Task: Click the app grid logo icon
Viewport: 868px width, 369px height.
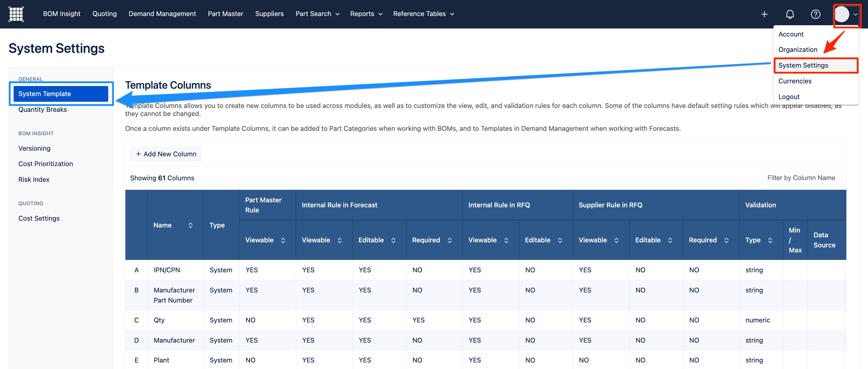Action: (16, 14)
